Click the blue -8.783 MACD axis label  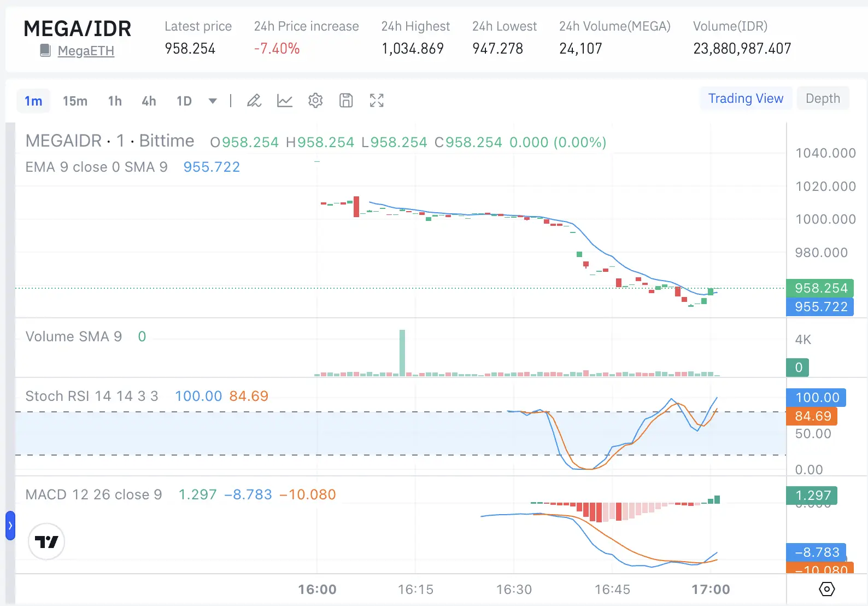pyautogui.click(x=817, y=552)
